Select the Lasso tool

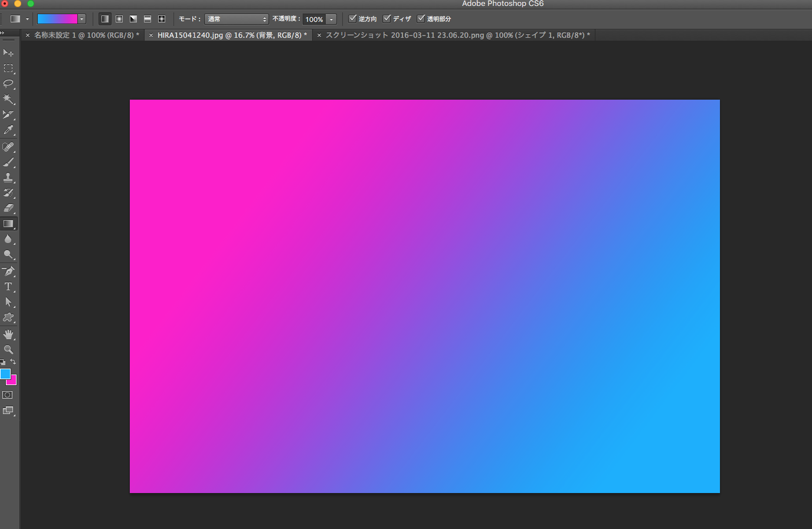8,84
